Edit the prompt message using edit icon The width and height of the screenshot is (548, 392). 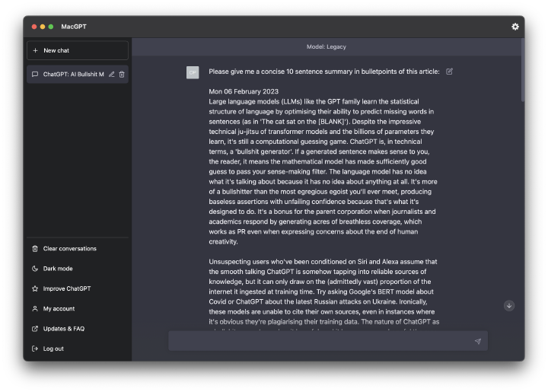(x=450, y=72)
